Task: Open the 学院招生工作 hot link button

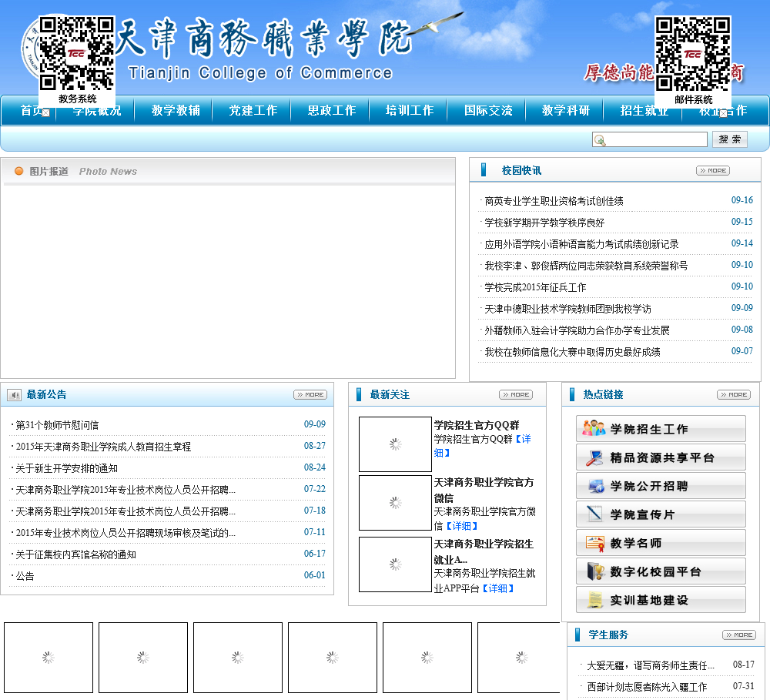Action: click(x=661, y=429)
